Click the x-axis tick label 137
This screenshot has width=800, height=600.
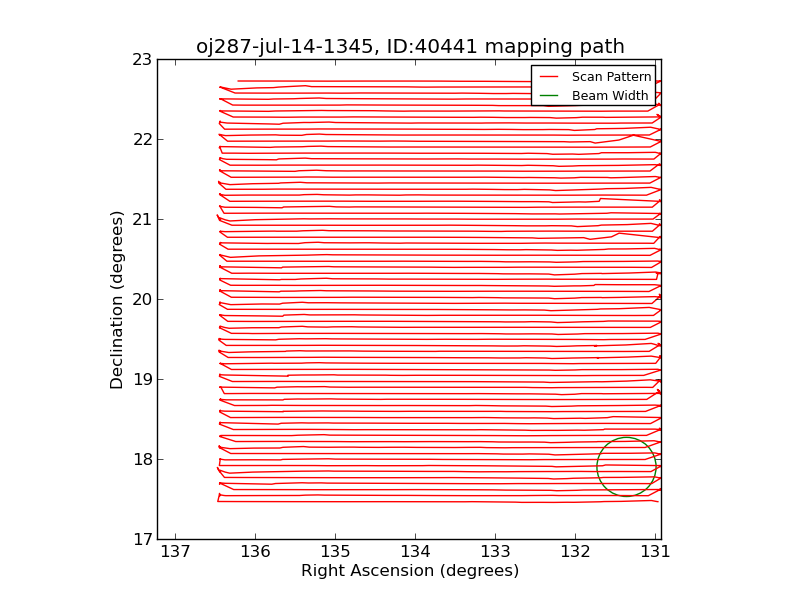tap(176, 552)
